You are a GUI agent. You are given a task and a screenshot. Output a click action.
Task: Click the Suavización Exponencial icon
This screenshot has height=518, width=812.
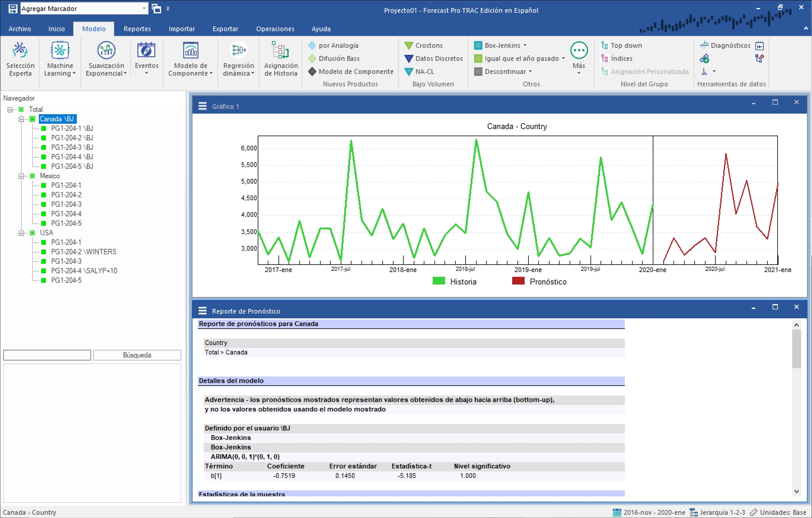106,50
